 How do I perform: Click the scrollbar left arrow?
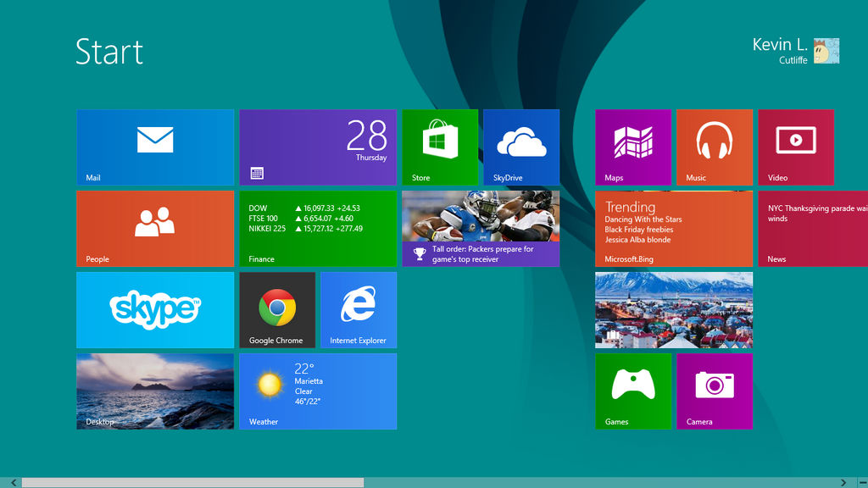pos(14,482)
